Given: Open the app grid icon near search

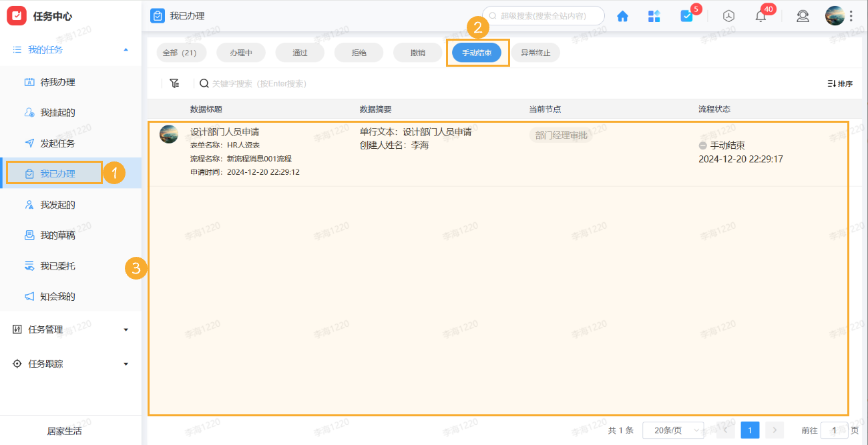Looking at the screenshot, I should 654,15.
